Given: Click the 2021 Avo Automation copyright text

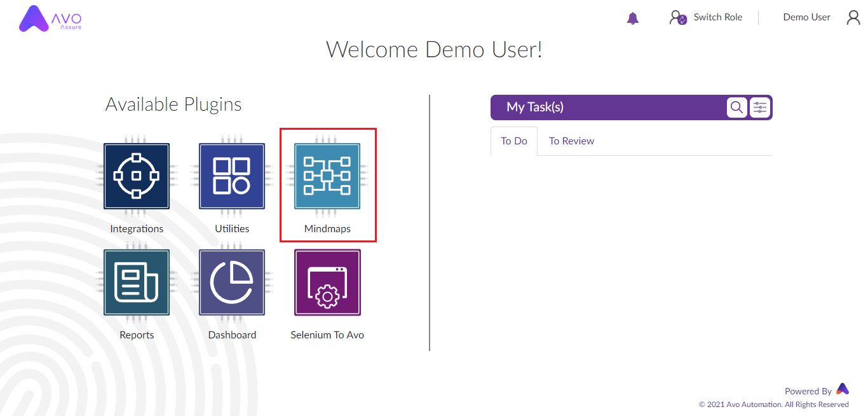Looking at the screenshot, I should tap(774, 405).
